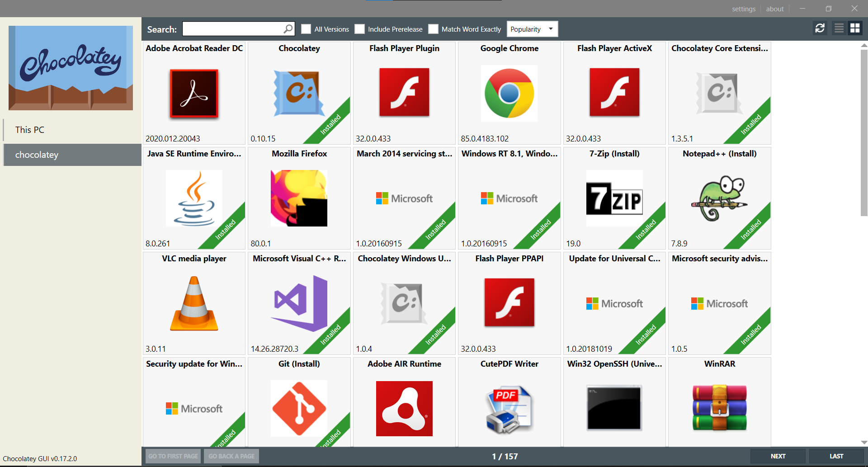868x467 pixels.
Task: Select the Chocolatey package icon
Action: coord(299,93)
